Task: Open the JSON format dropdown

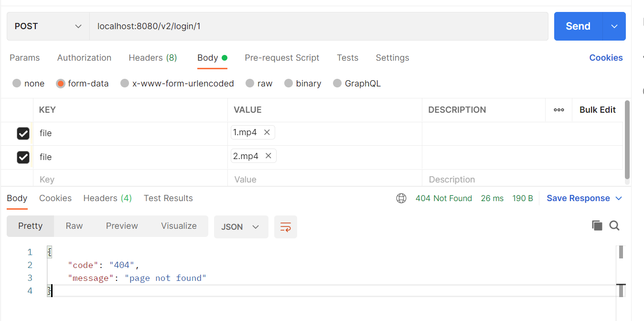Action: [x=241, y=227]
